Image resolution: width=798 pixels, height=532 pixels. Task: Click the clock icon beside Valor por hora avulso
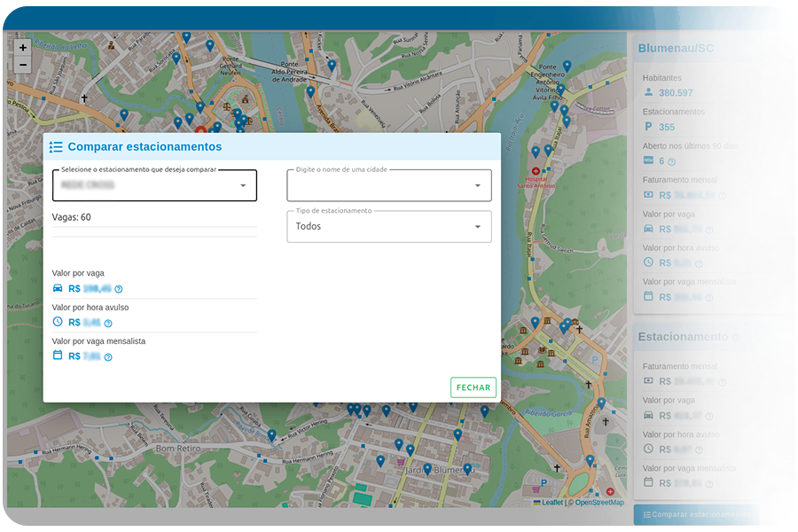pyautogui.click(x=59, y=322)
